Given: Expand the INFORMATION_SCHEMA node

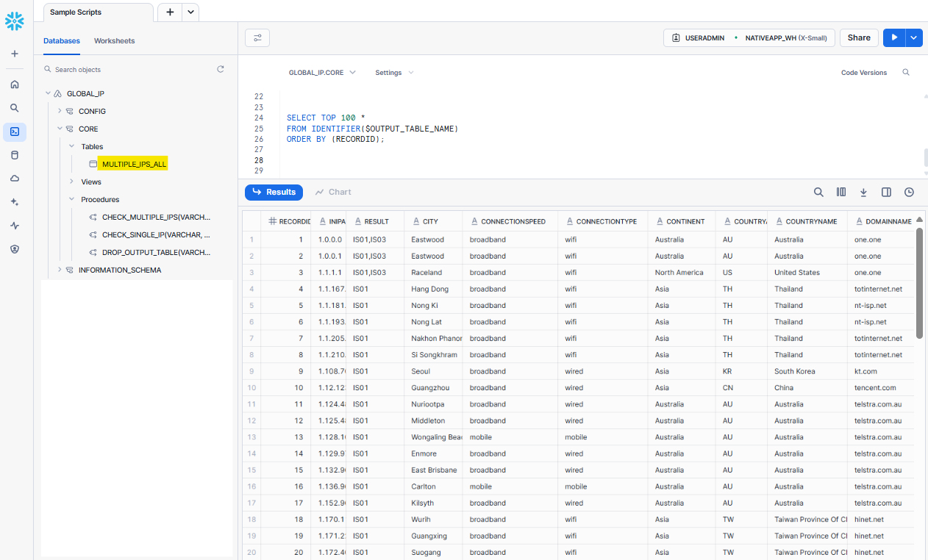Looking at the screenshot, I should (60, 270).
